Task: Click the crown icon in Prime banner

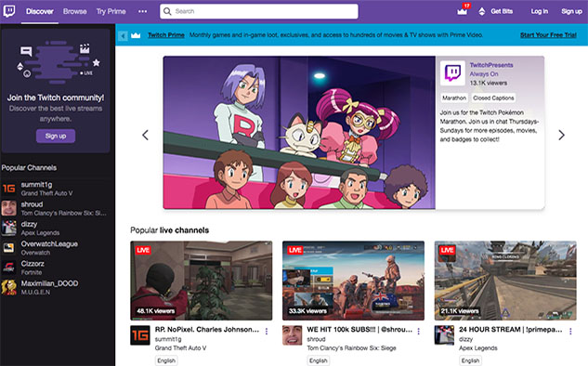Action: tap(136, 35)
